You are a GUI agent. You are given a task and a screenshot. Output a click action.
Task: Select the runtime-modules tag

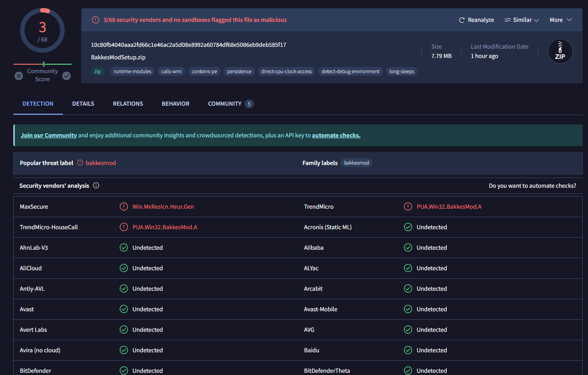(133, 71)
